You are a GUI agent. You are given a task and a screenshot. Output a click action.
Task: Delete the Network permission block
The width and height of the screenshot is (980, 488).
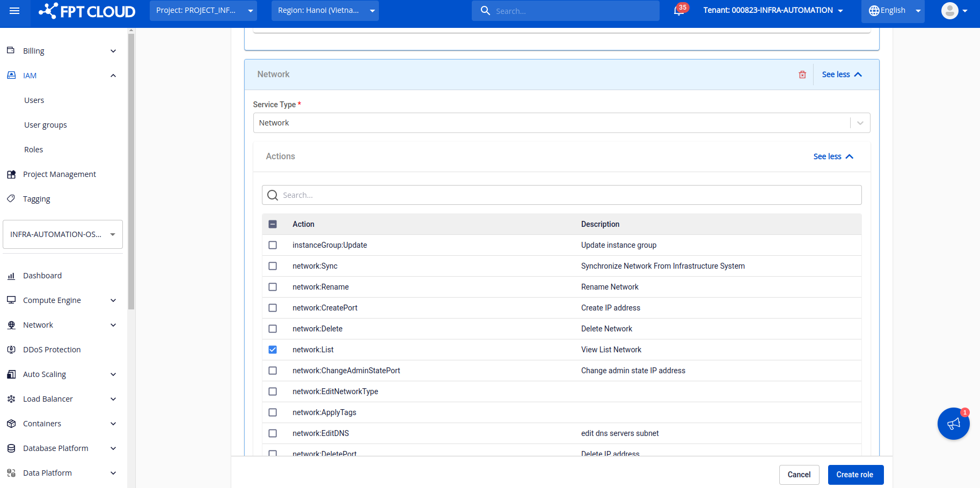pyautogui.click(x=802, y=75)
